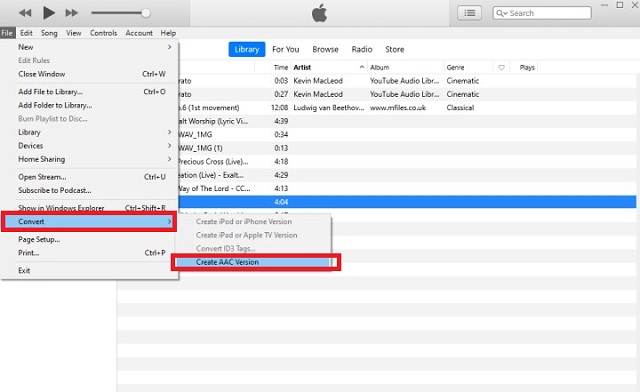Screen dimensions: 640x392
Task: Sort by the Genre column header
Action: pyautogui.click(x=456, y=67)
